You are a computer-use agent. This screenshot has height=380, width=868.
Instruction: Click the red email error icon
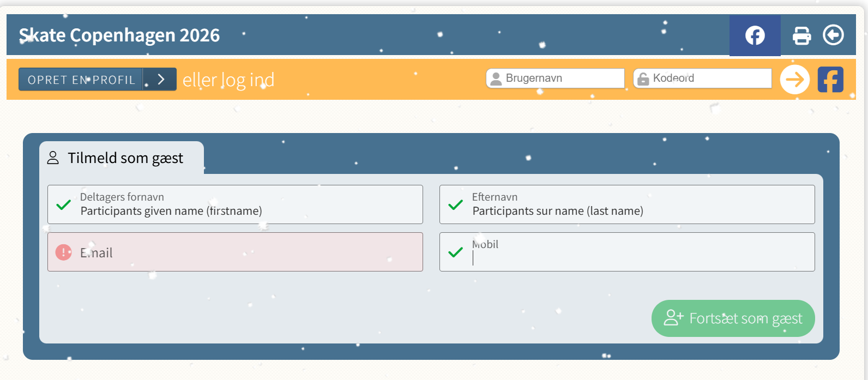[x=64, y=252]
